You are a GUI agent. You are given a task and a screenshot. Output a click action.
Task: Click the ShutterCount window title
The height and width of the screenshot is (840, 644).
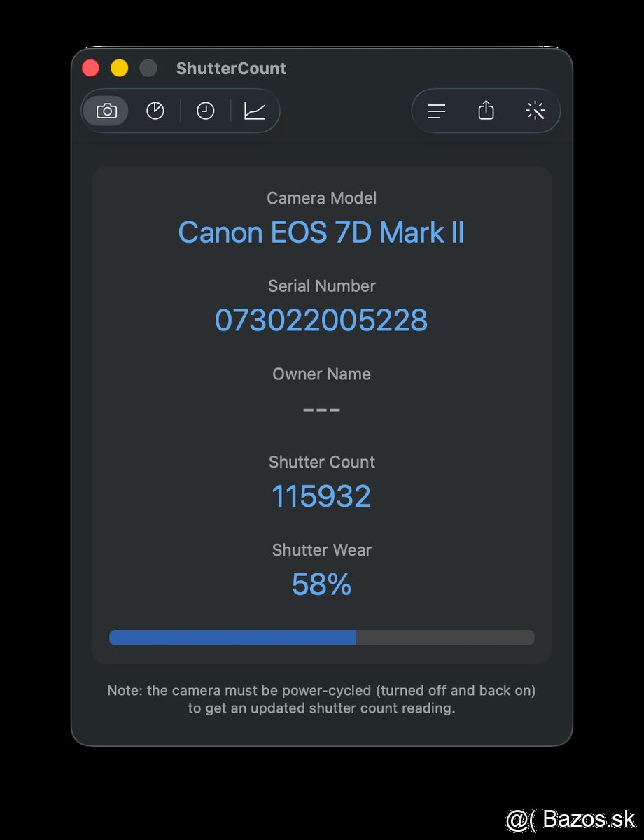pyautogui.click(x=231, y=68)
